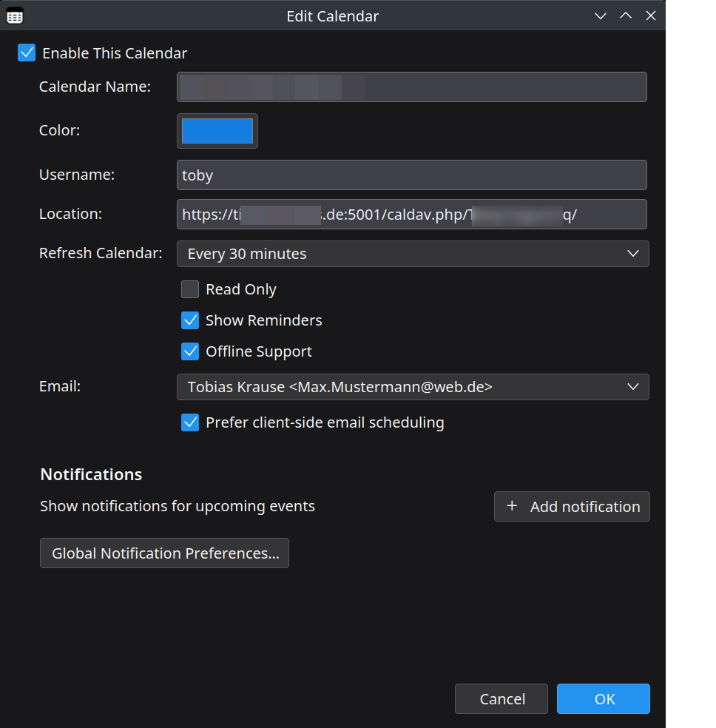Open the calendar color picker swatch
The height and width of the screenshot is (728, 716).
click(x=217, y=131)
